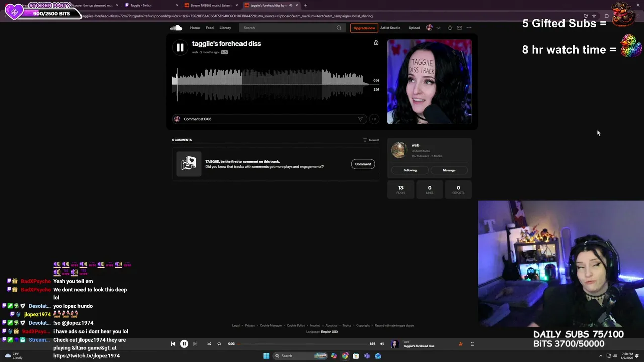This screenshot has height=362, width=644.
Task: Open the Windows Start menu
Action: [266, 356]
